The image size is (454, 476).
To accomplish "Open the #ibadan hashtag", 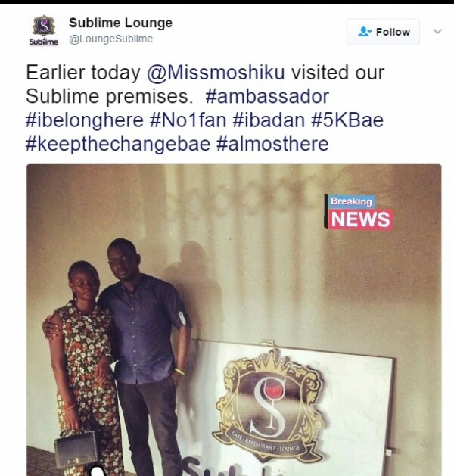I will [269, 120].
